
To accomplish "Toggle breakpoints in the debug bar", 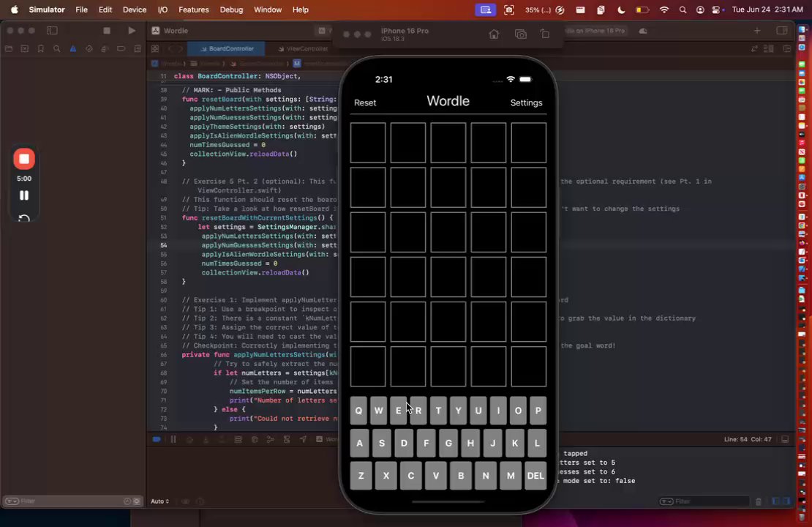I will tap(157, 439).
